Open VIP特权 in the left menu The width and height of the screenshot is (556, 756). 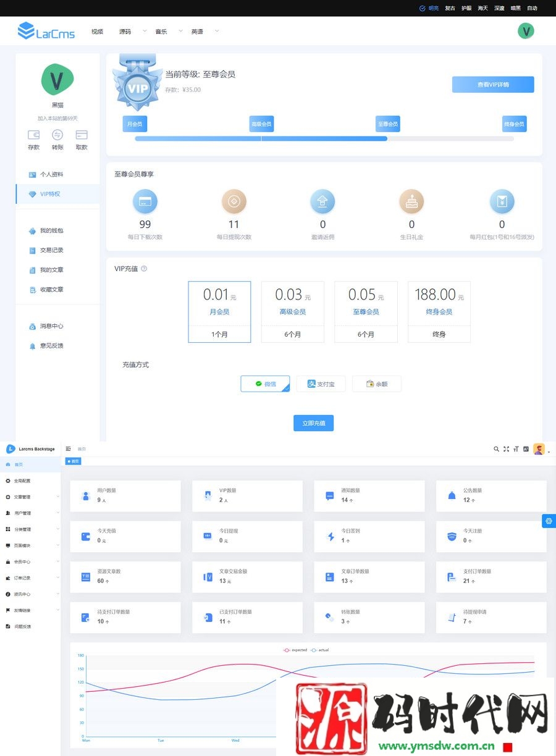click(x=51, y=194)
